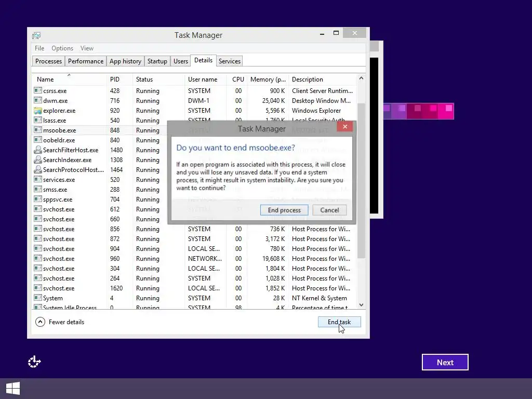Click the lsass.exe process icon
Image resolution: width=532 pixels, height=399 pixels.
(37, 120)
